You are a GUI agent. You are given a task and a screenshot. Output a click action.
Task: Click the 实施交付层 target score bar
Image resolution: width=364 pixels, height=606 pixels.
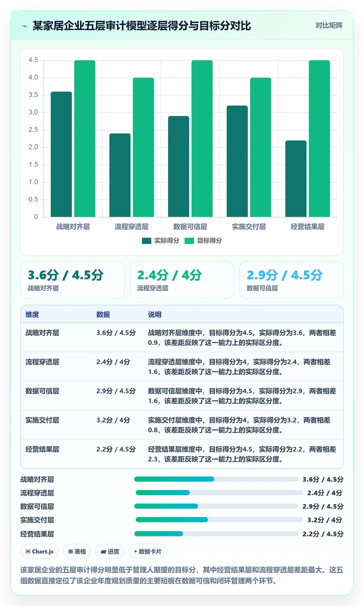261,147
